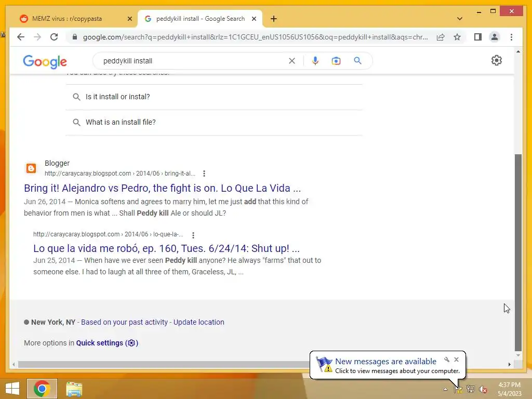Open options for the Bring it! result
Image resolution: width=532 pixels, height=399 pixels.
coord(204,174)
